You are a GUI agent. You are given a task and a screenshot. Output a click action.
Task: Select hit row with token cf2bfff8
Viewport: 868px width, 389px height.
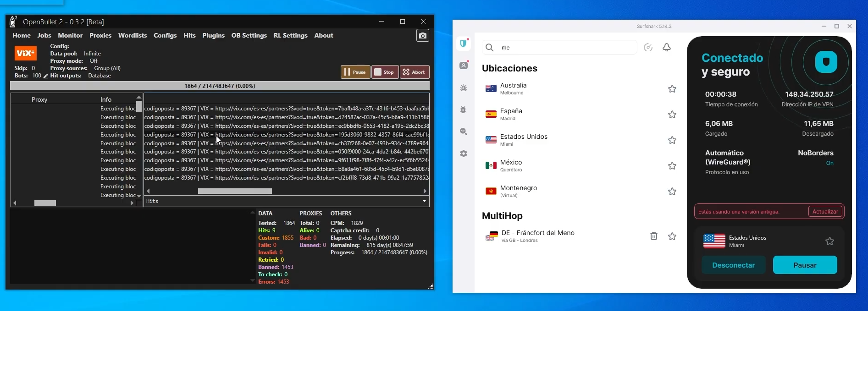point(287,178)
